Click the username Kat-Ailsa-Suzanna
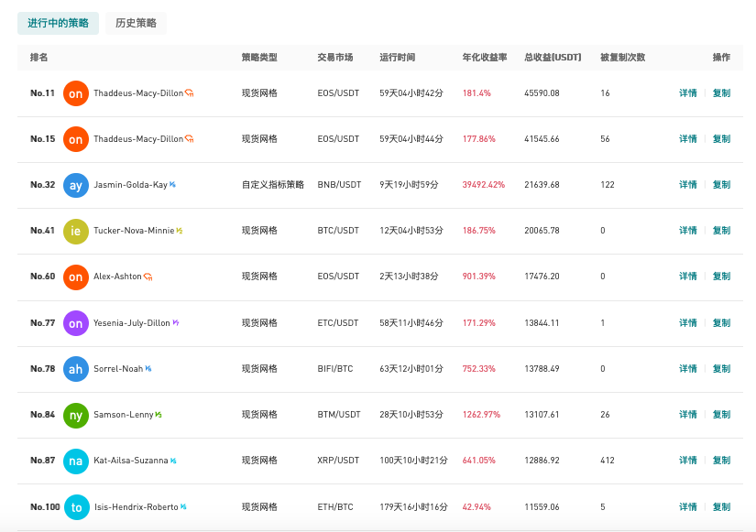Screen dimensions: 756x532 point(131,461)
